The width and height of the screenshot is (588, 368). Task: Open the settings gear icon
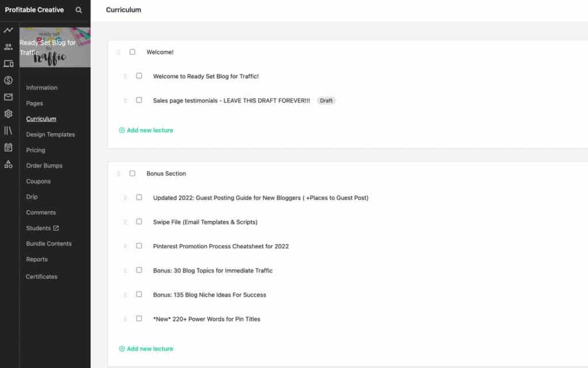(x=8, y=113)
